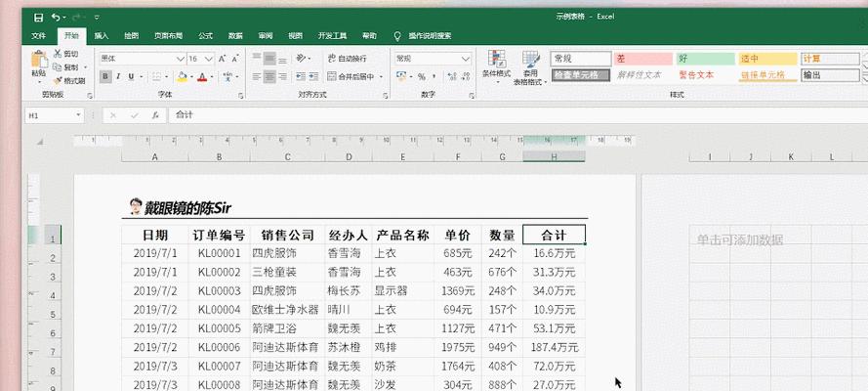Image resolution: width=868 pixels, height=391 pixels.
Task: Click the Insert Function fx button
Action: [x=155, y=115]
